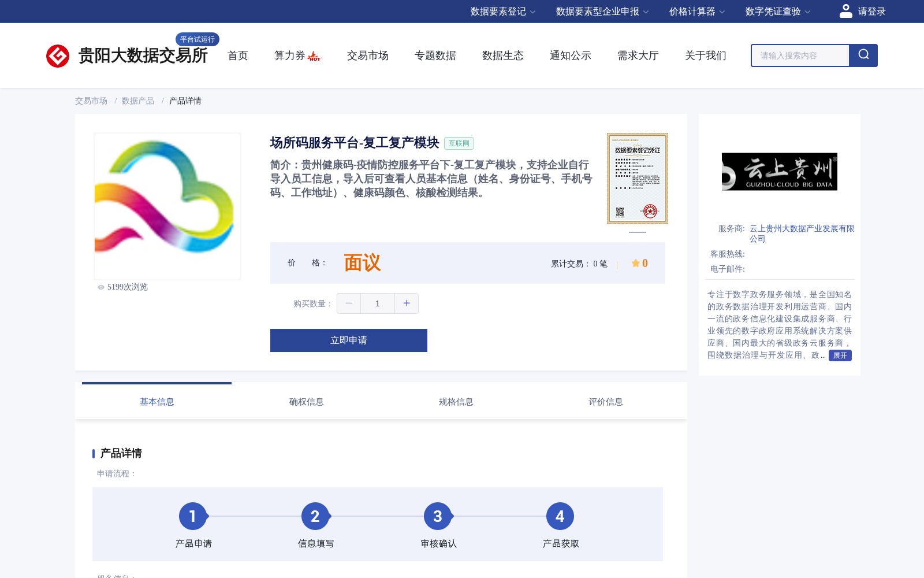
Task: Click step 2 circle 信息填写
Action: 315,516
